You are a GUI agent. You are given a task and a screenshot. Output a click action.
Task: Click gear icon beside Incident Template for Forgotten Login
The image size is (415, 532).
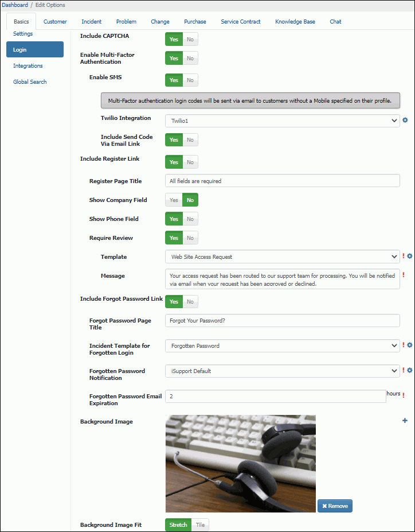point(410,345)
